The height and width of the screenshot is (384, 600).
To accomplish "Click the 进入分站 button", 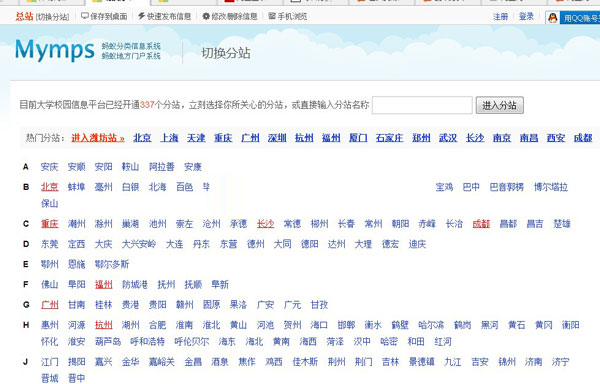I will [499, 105].
